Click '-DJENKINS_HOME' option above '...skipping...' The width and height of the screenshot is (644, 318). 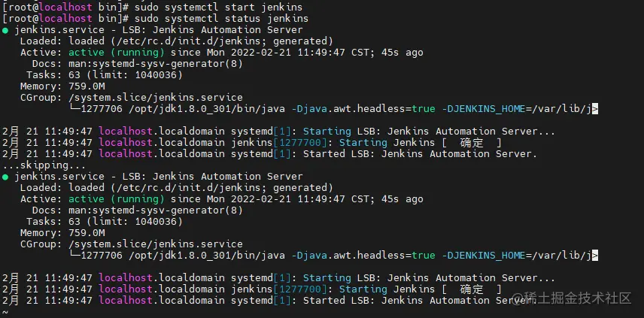click(x=484, y=109)
